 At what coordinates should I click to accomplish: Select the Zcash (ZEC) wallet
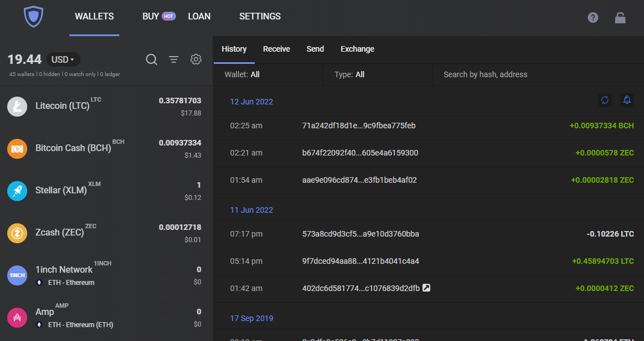pos(107,233)
